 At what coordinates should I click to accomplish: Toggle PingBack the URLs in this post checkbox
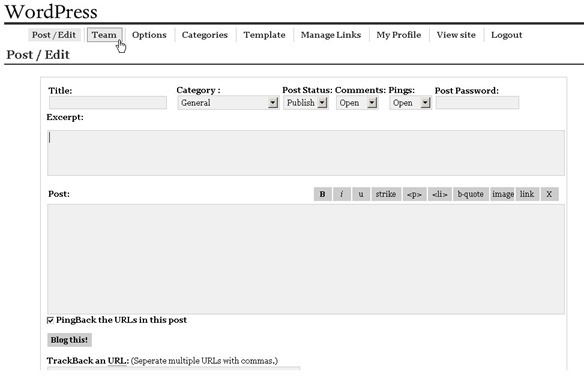coord(50,320)
